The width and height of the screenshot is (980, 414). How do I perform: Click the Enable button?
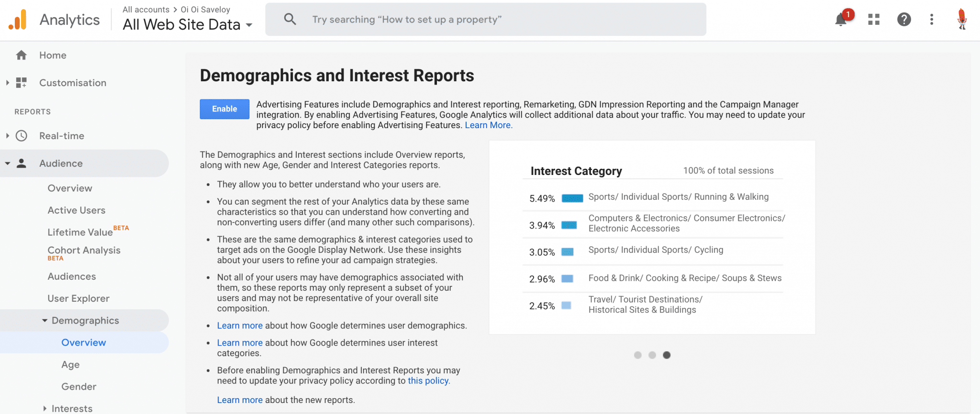[224, 109]
